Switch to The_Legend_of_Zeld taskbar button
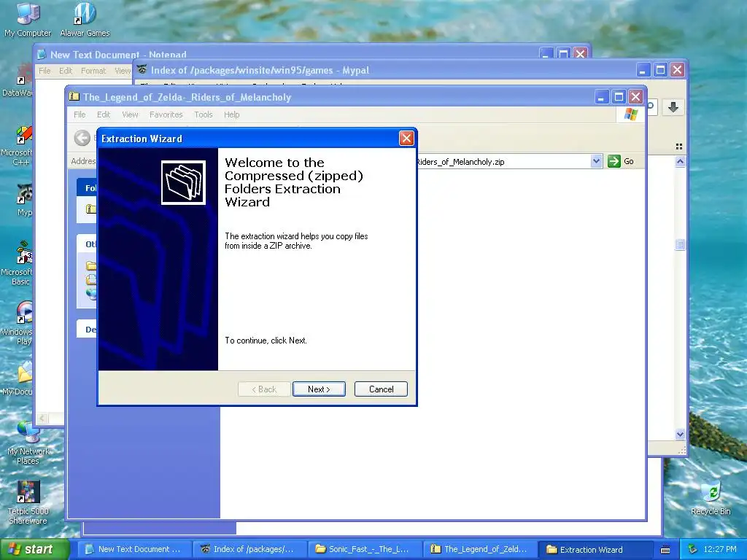 480,549
